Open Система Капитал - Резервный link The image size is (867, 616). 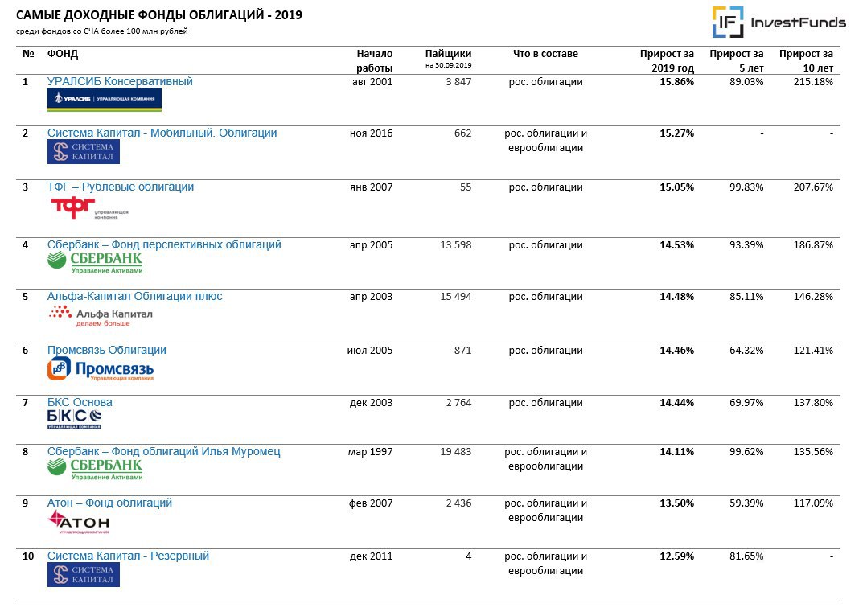pos(129,556)
